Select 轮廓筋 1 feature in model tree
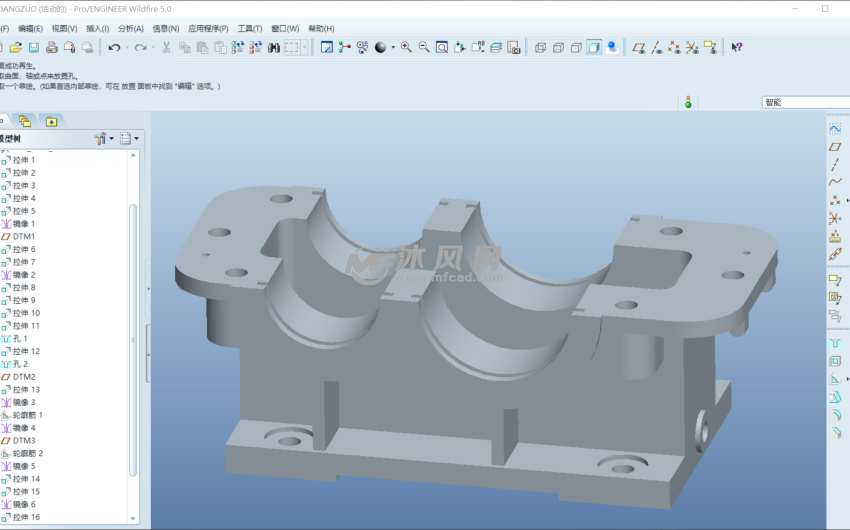850x530 pixels. tap(27, 415)
